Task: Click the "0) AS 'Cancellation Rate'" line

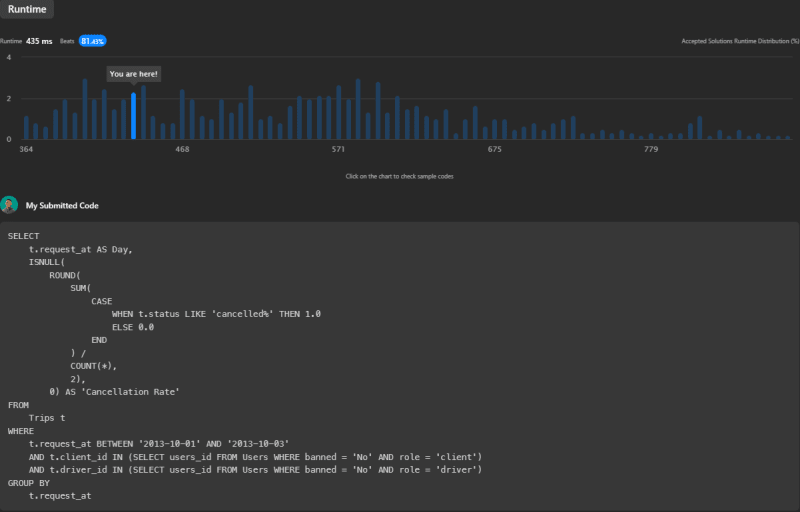Action: tap(115, 392)
